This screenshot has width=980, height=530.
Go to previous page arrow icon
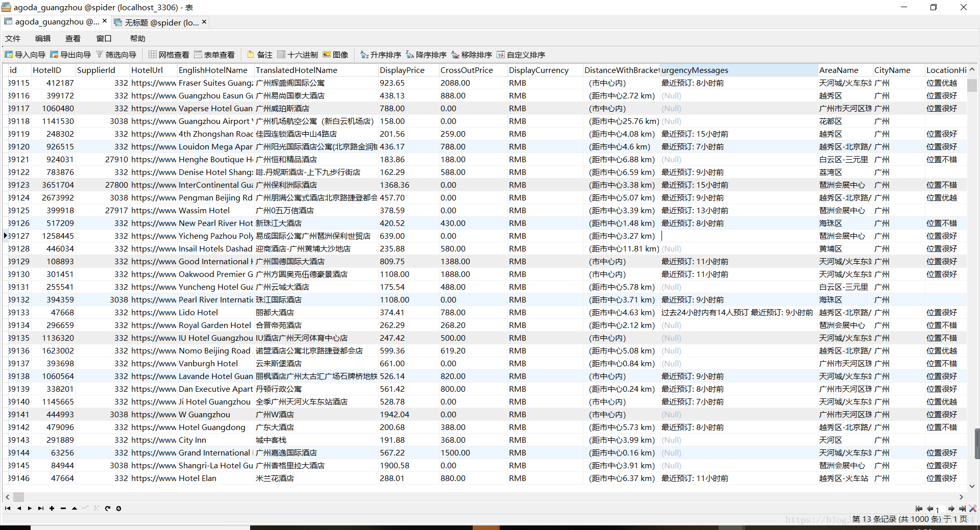pos(929,509)
